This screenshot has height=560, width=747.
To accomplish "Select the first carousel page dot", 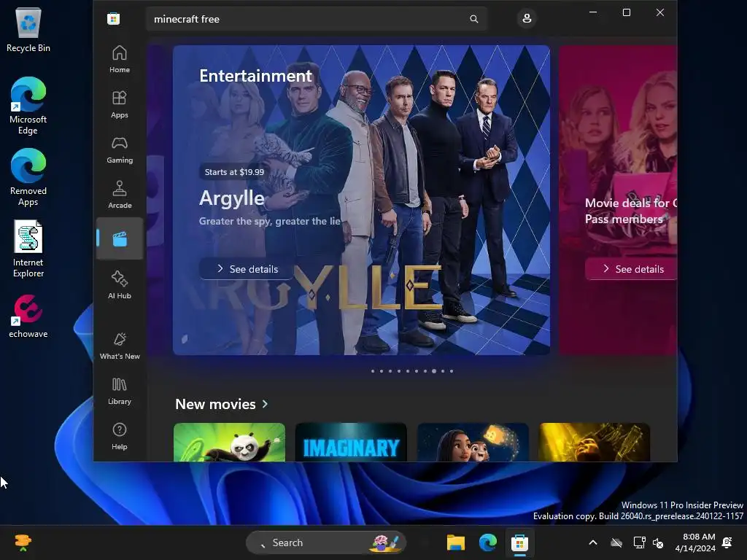I will point(373,371).
